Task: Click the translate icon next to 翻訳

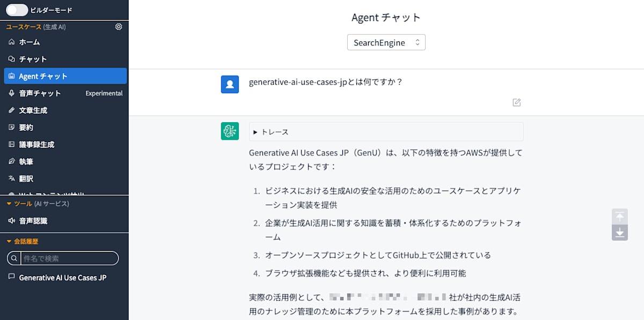Action: (x=12, y=178)
